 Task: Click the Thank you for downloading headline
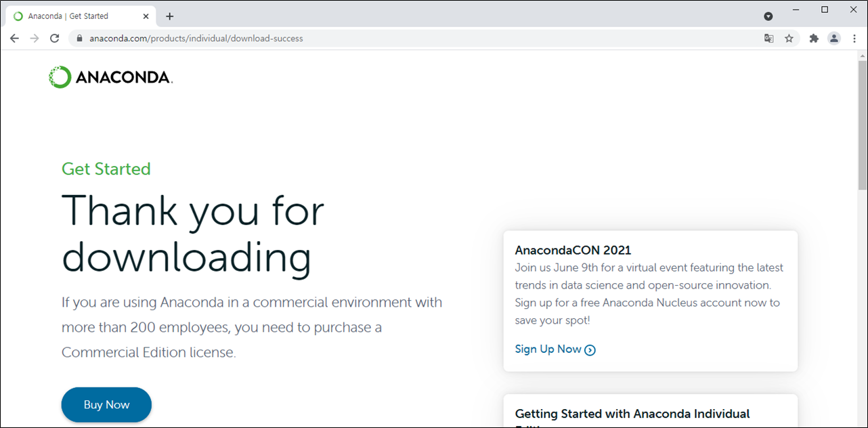click(x=193, y=234)
